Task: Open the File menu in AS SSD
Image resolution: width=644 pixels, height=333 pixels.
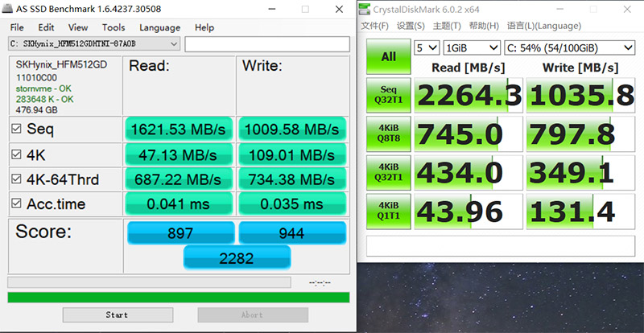Action: (x=17, y=27)
